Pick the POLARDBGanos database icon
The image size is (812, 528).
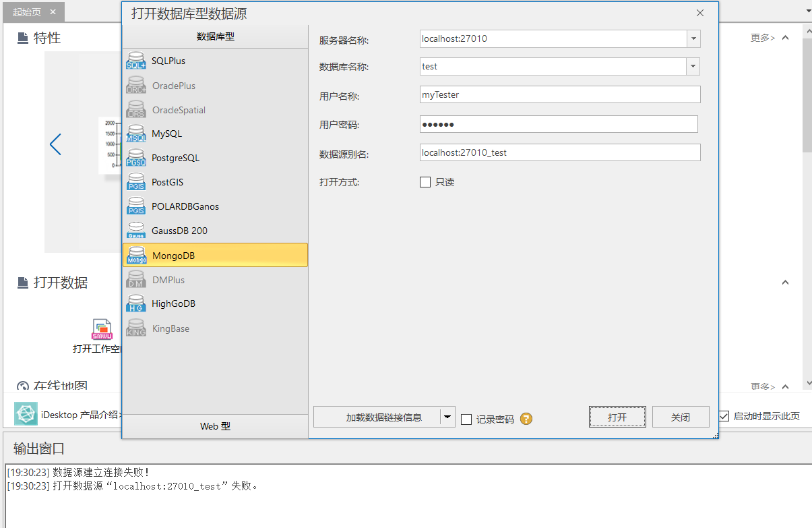pyautogui.click(x=136, y=206)
